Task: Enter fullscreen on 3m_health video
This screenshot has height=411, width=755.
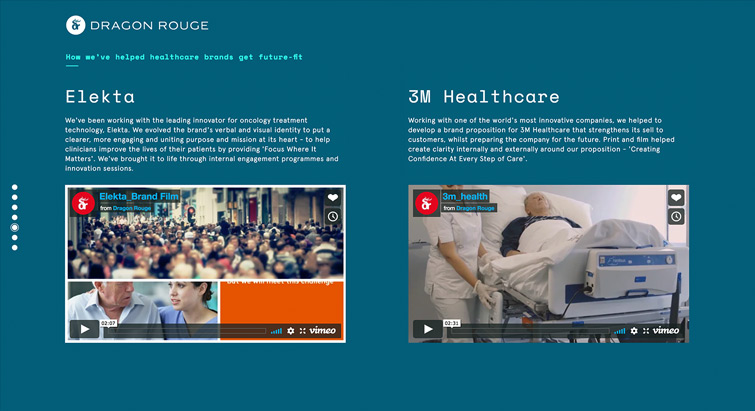Action: pos(646,331)
